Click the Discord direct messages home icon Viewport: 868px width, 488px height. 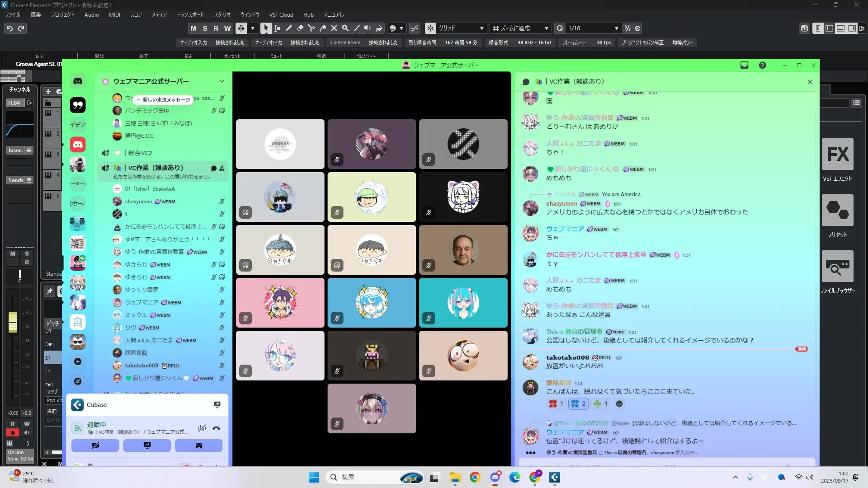tap(78, 81)
